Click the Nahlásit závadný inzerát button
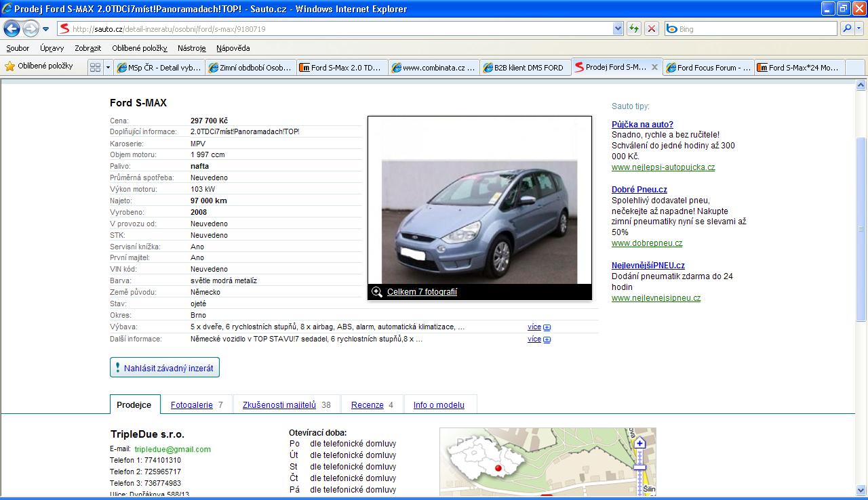 (165, 369)
